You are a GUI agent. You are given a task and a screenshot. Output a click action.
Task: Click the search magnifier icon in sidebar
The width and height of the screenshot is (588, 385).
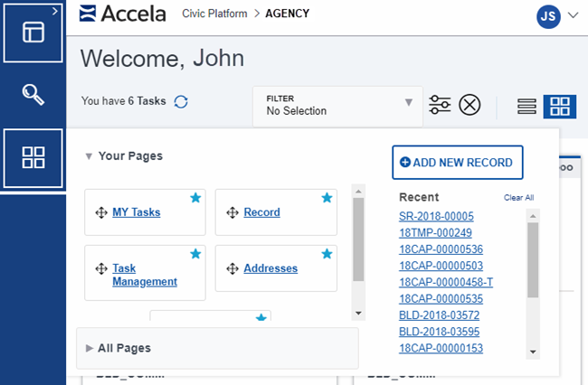click(33, 95)
